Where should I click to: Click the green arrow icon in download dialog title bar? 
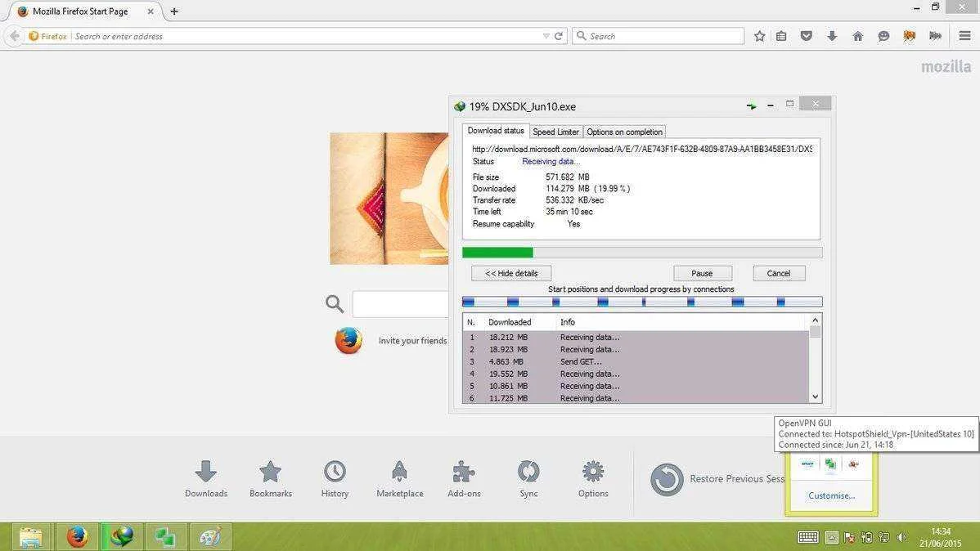(751, 105)
